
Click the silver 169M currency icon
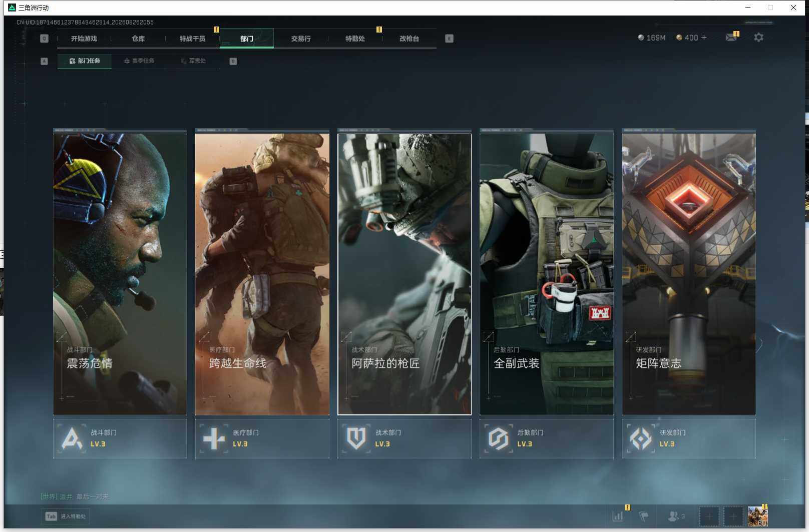coord(641,38)
